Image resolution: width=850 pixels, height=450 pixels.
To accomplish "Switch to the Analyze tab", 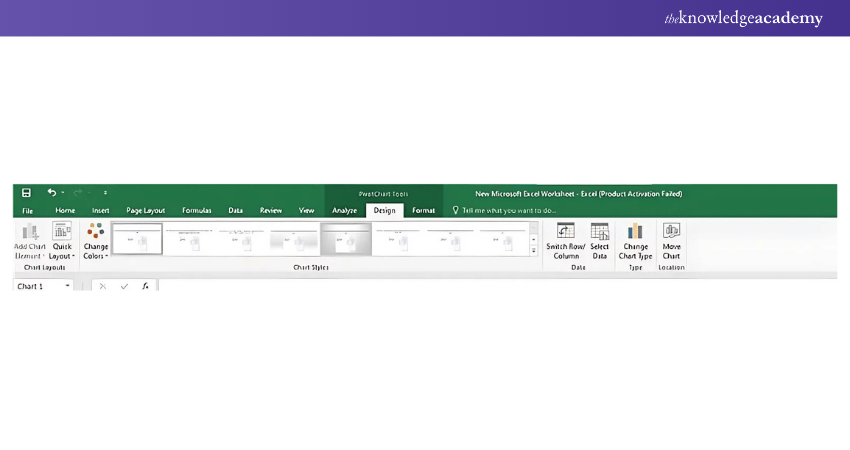I will point(344,210).
